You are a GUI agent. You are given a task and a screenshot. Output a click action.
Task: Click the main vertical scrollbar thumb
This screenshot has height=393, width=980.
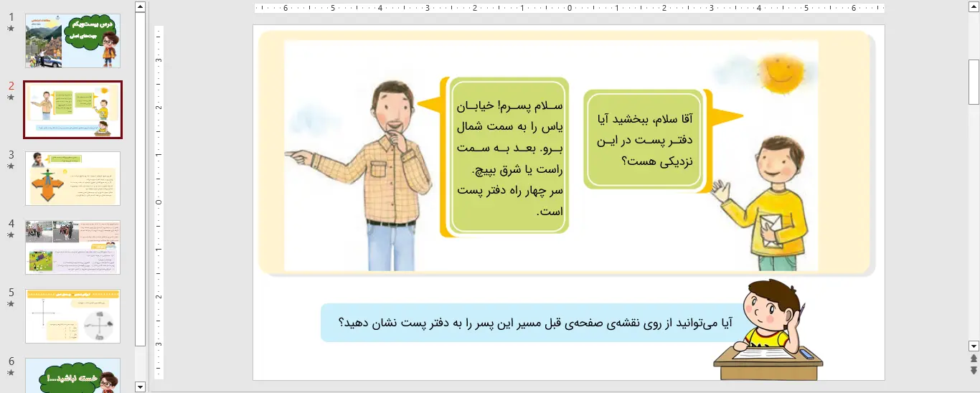974,82
